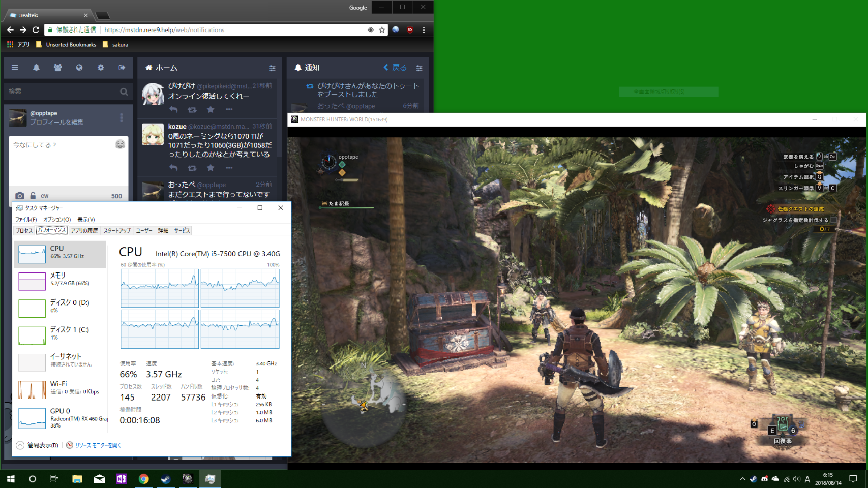The height and width of the screenshot is (488, 868).
Task: Switch to ユーザー tab
Action: point(144,231)
